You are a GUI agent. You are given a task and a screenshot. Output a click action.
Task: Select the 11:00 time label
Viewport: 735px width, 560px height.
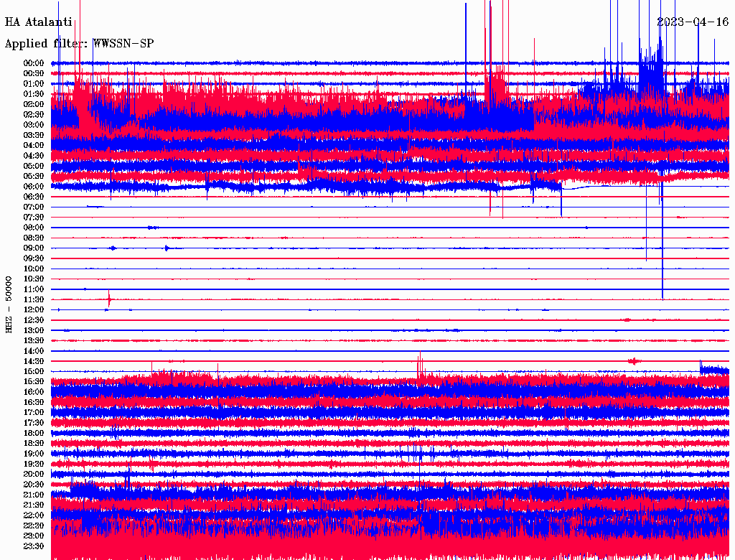34,289
